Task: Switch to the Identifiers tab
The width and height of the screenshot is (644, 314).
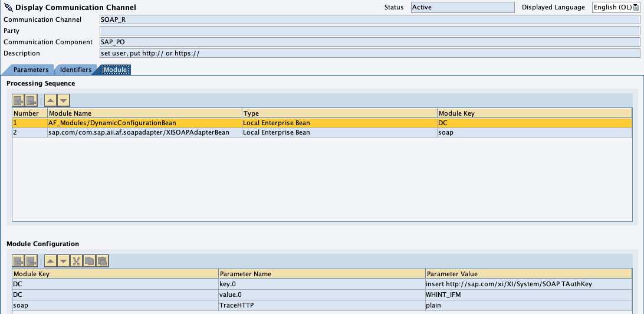Action: point(75,70)
